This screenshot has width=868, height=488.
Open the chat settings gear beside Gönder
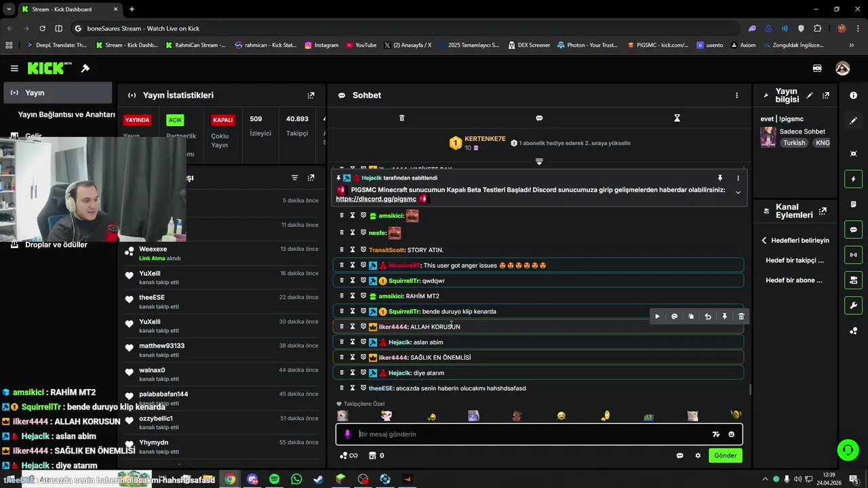(698, 455)
